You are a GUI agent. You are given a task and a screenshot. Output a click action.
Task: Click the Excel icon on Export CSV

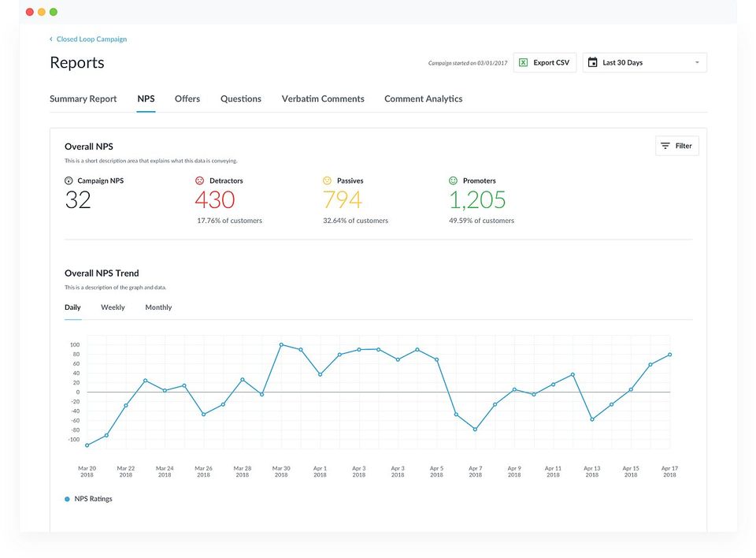point(524,62)
